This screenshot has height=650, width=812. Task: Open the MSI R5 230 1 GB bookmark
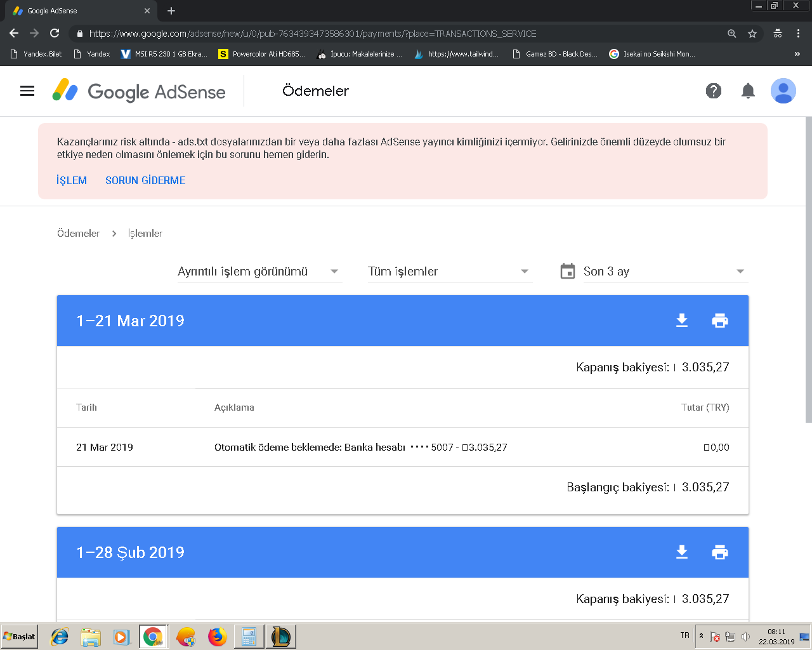click(164, 54)
